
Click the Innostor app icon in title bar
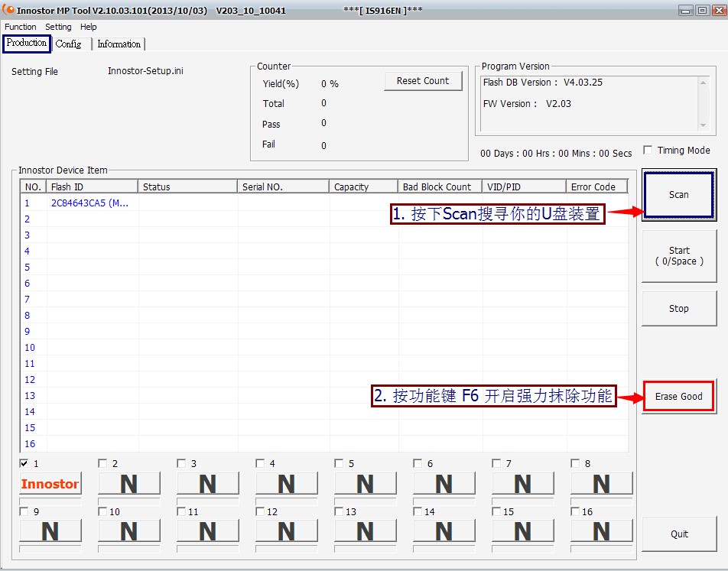(8, 10)
